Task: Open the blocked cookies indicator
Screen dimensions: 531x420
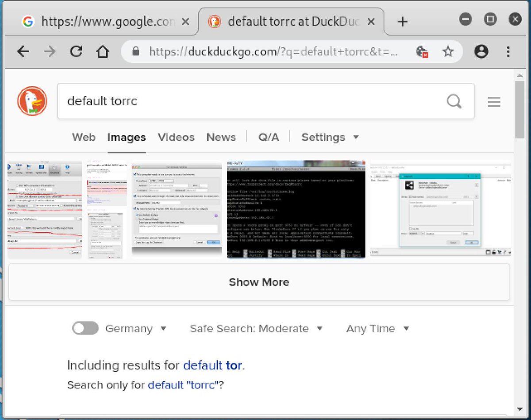Action: tap(422, 52)
